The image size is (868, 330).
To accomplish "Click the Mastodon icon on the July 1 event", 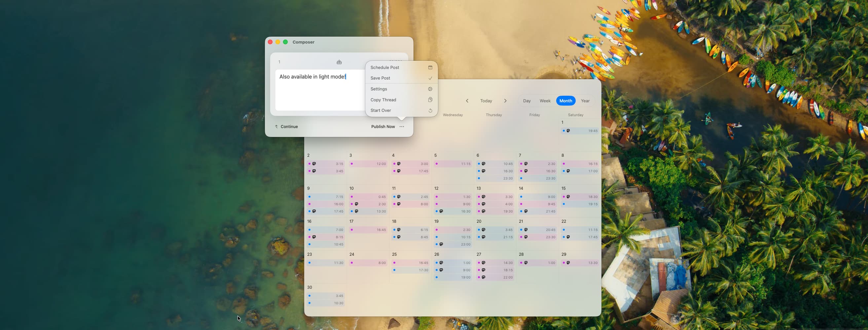I will 568,131.
